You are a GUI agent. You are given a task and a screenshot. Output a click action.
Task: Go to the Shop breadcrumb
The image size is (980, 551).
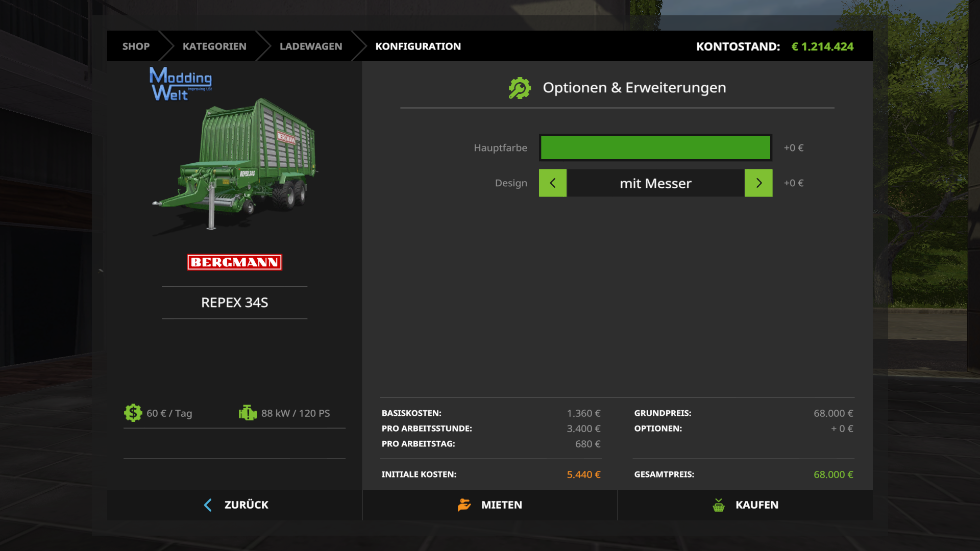click(x=136, y=46)
